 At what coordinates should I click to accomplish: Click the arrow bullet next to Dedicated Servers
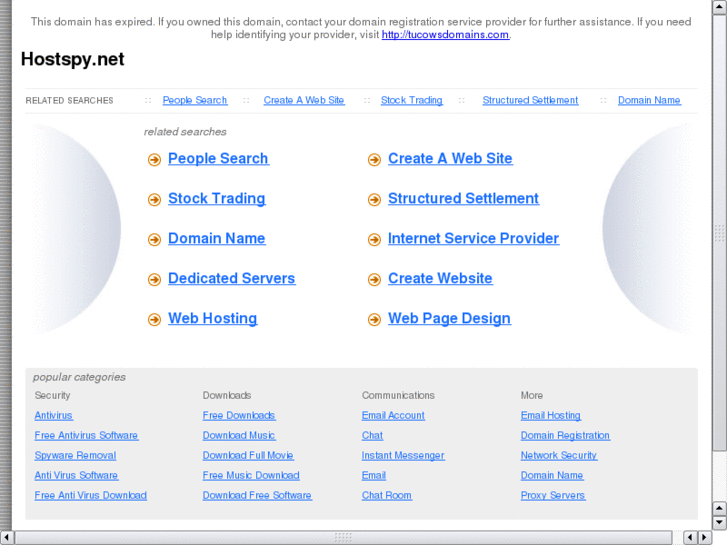pos(154,279)
